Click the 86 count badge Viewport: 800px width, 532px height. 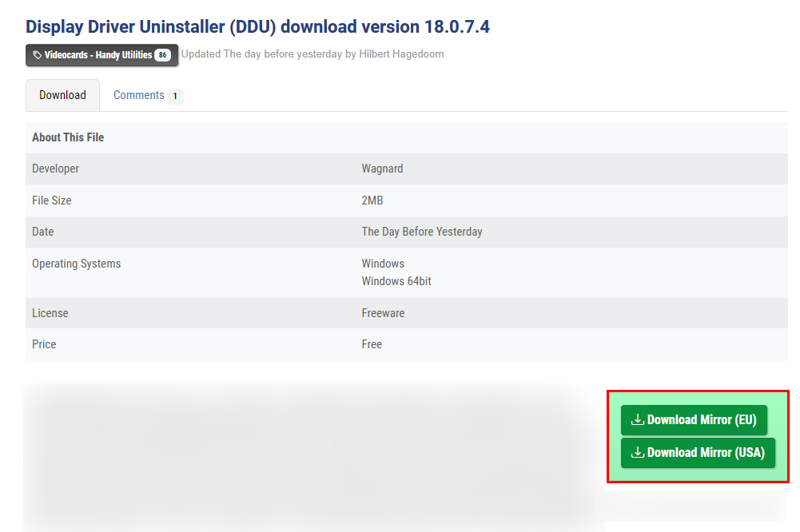(x=163, y=55)
